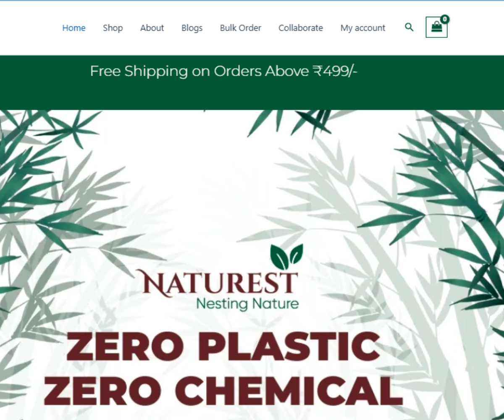Click the green leaf logo emblem

point(286,256)
